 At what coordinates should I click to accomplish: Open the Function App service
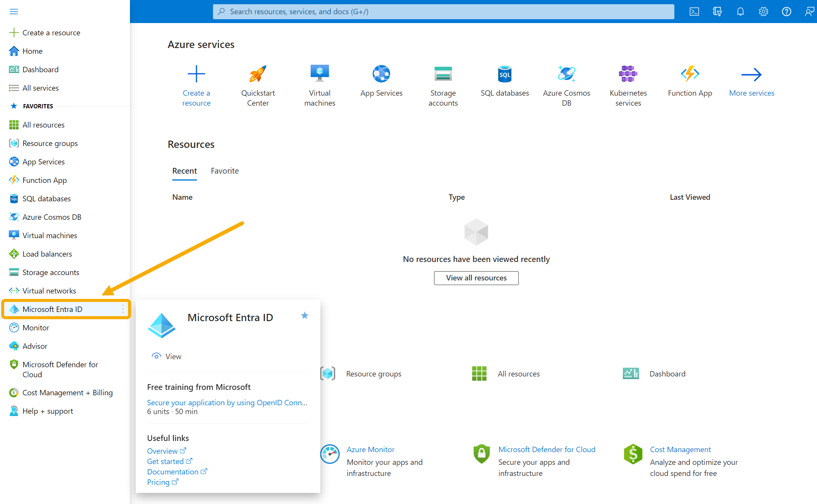pos(689,73)
